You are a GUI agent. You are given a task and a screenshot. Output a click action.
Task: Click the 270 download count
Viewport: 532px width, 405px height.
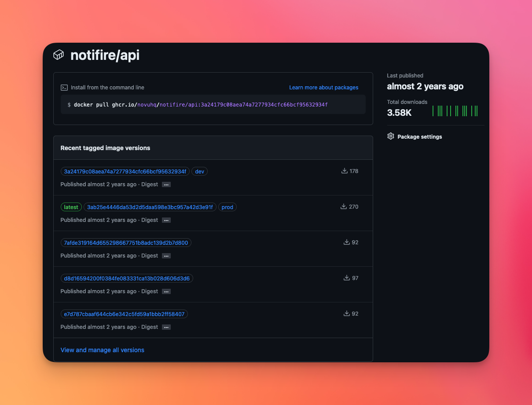click(353, 207)
